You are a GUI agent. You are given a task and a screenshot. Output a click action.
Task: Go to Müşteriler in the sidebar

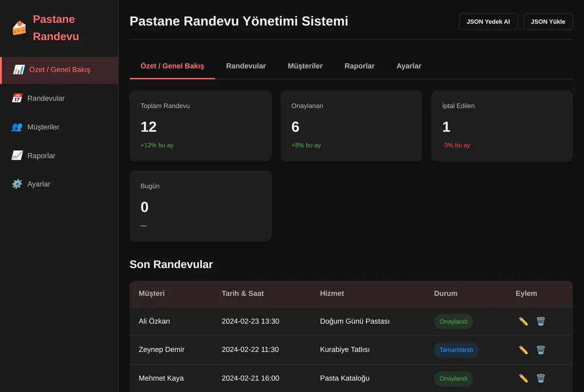pyautogui.click(x=59, y=127)
